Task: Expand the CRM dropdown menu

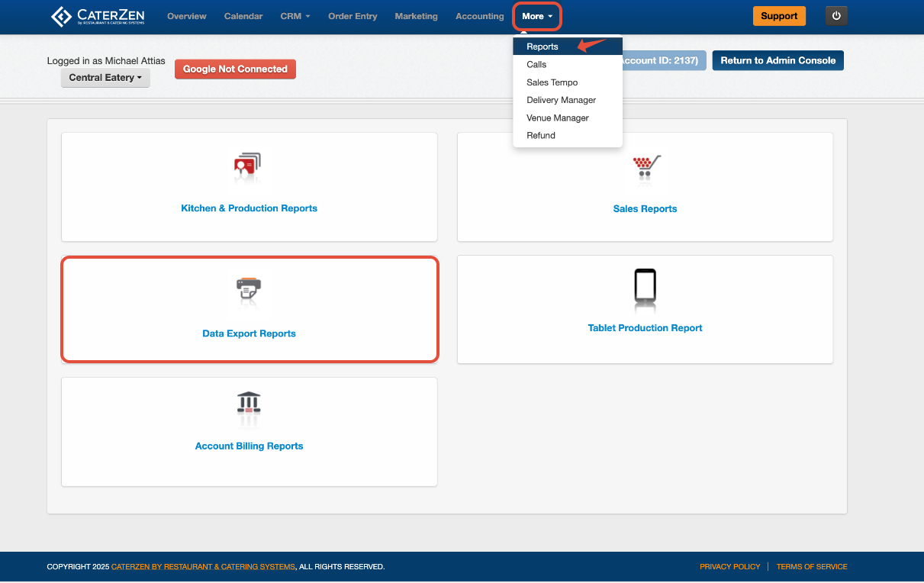Action: pyautogui.click(x=295, y=16)
